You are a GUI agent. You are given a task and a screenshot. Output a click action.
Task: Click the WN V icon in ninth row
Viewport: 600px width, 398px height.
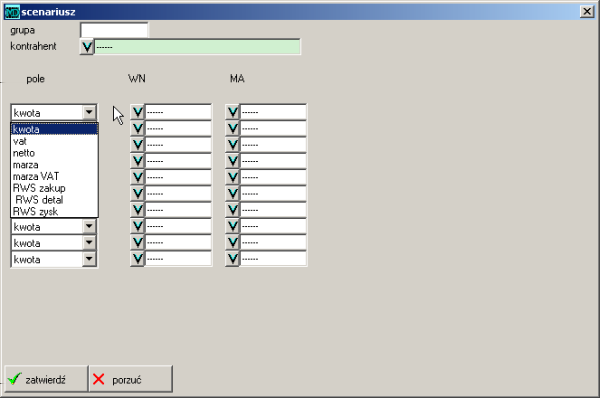137,242
